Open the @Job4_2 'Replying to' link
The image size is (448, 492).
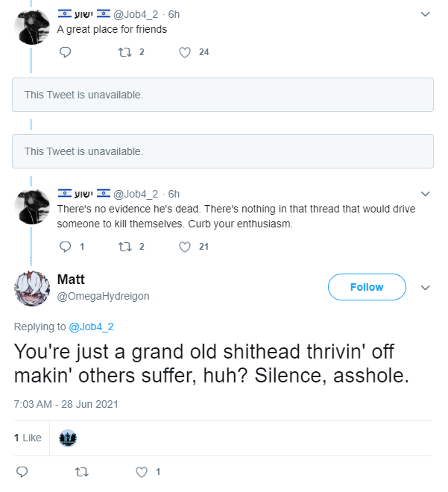point(91,327)
